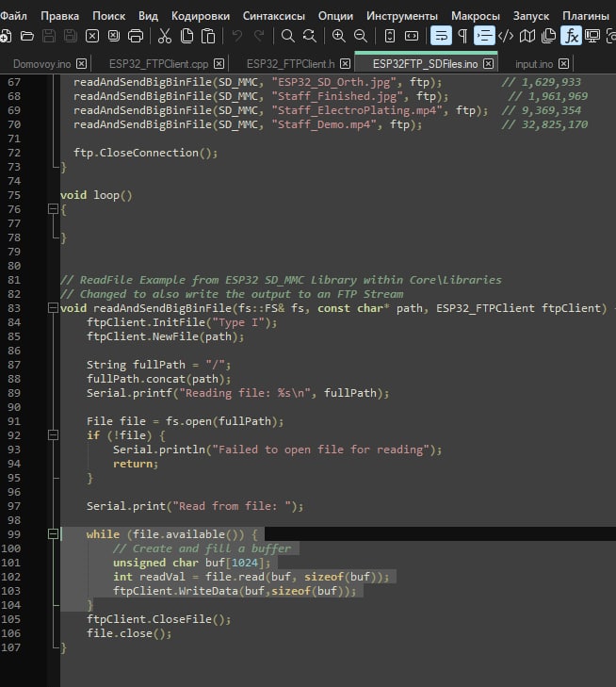Screen dimensions: 616x687
Task: Switch to the ESP32_FTPClient.cpp tab
Action: [x=158, y=64]
